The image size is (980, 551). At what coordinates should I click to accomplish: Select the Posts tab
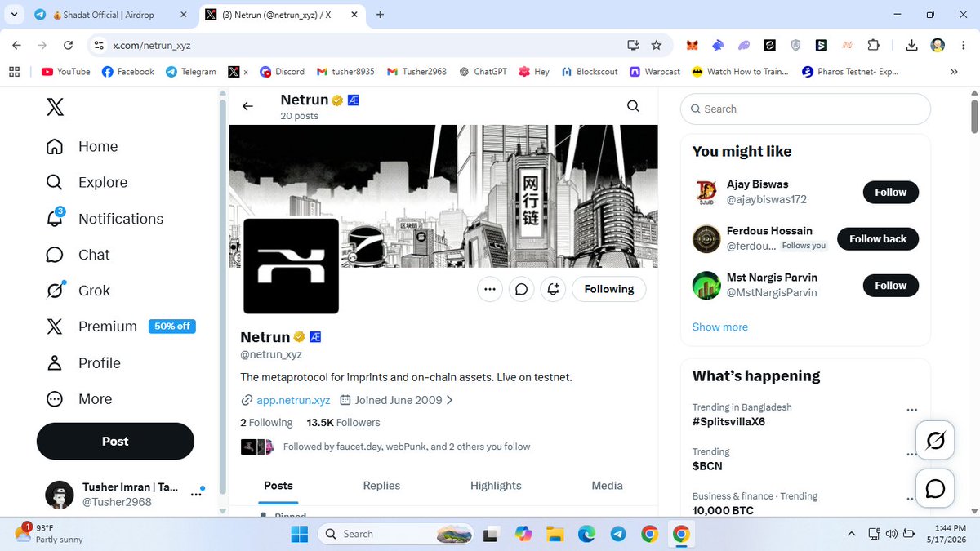tap(278, 486)
